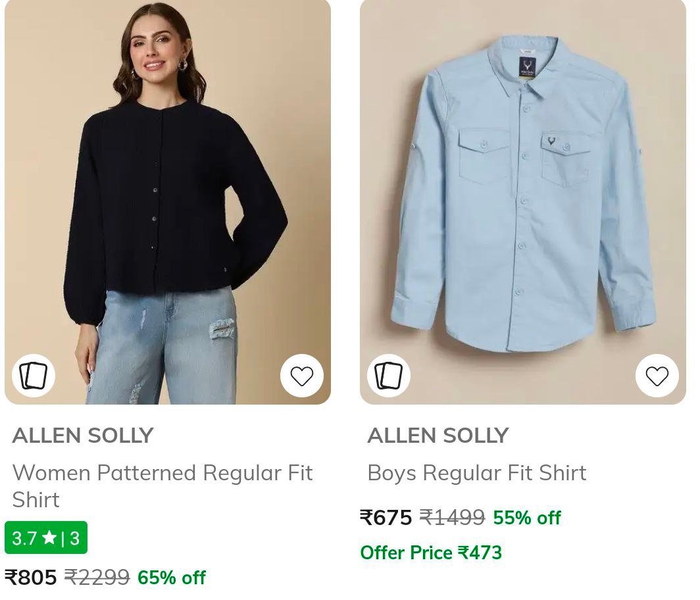700x600 pixels.
Task: Click the Offer Price ₹473 text
Action: pyautogui.click(x=431, y=553)
